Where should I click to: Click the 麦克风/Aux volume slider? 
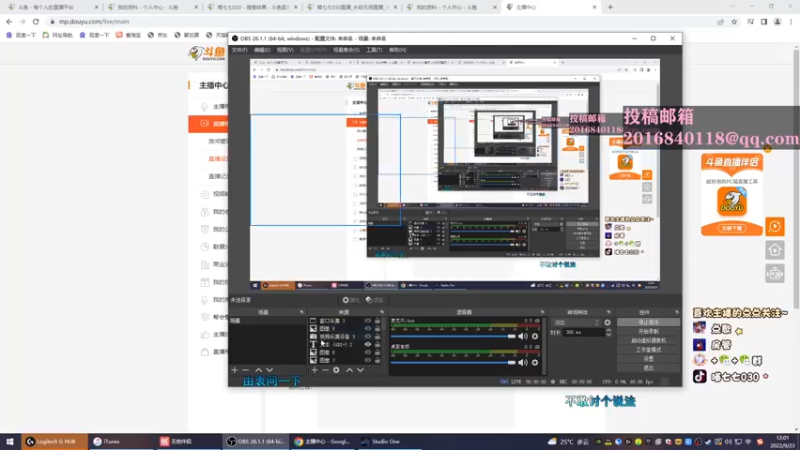point(453,336)
